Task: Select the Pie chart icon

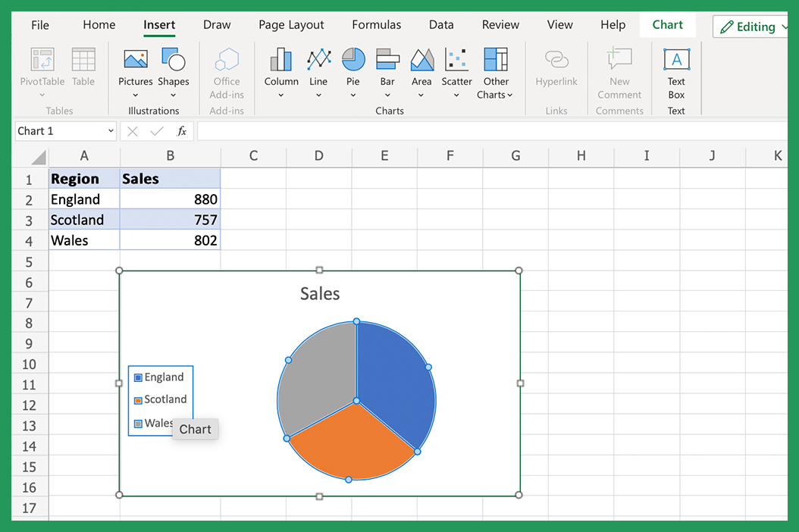Action: point(352,59)
